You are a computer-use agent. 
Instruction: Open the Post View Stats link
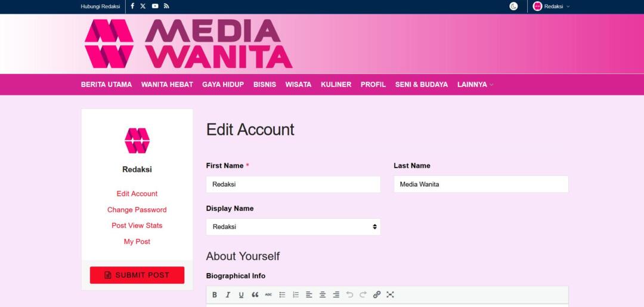click(137, 226)
